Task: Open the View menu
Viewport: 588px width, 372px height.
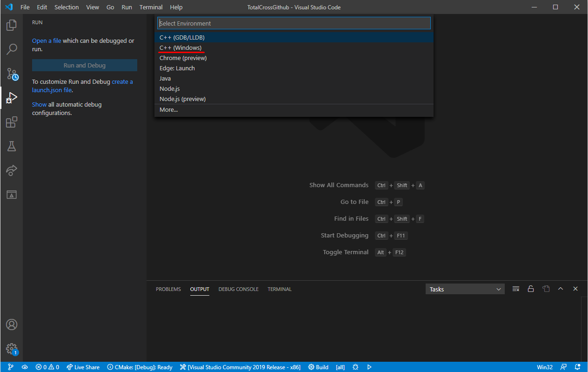Action: click(x=93, y=7)
